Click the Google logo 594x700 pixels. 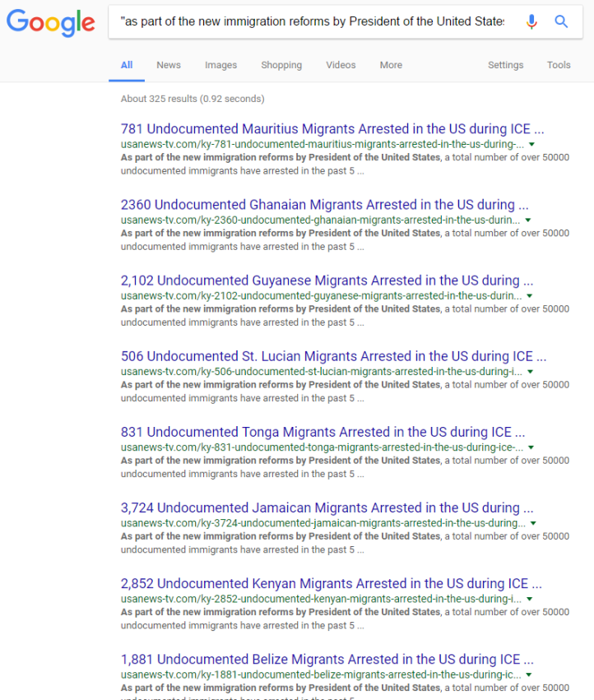click(50, 22)
